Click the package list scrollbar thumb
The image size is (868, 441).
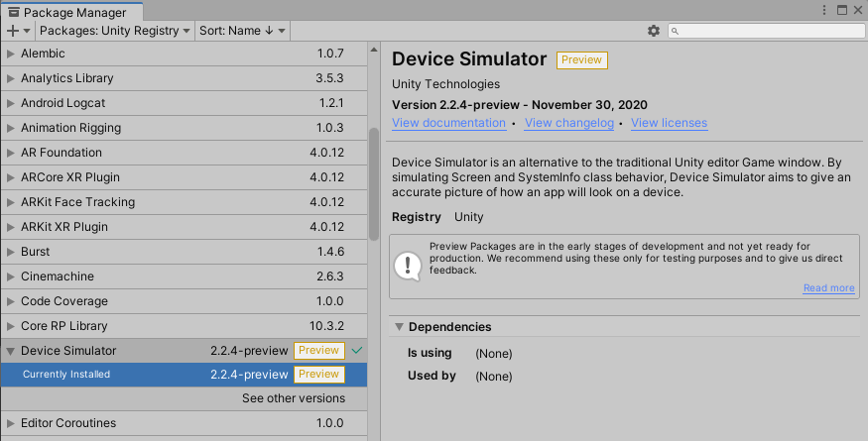(x=374, y=183)
